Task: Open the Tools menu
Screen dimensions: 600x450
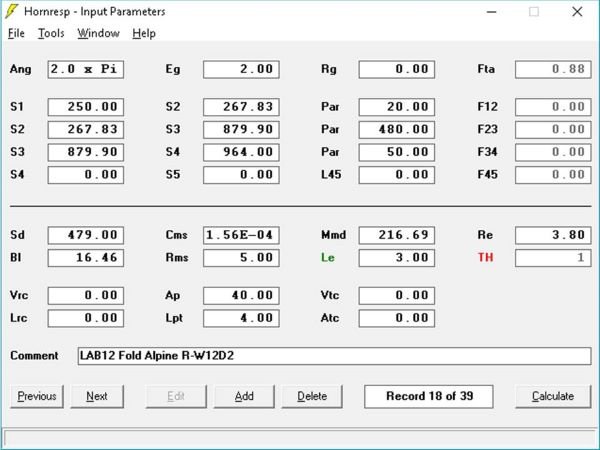Action: (51, 33)
